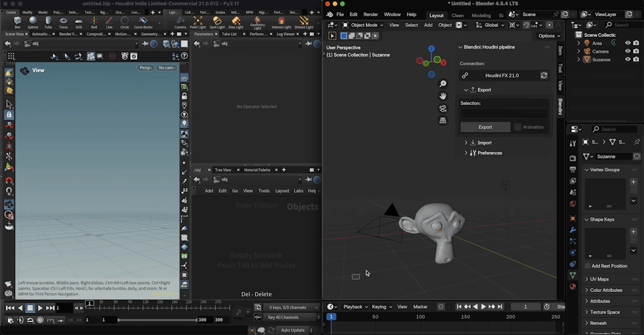Play Houdini timeline forward
This screenshot has height=335, width=644.
point(40,308)
